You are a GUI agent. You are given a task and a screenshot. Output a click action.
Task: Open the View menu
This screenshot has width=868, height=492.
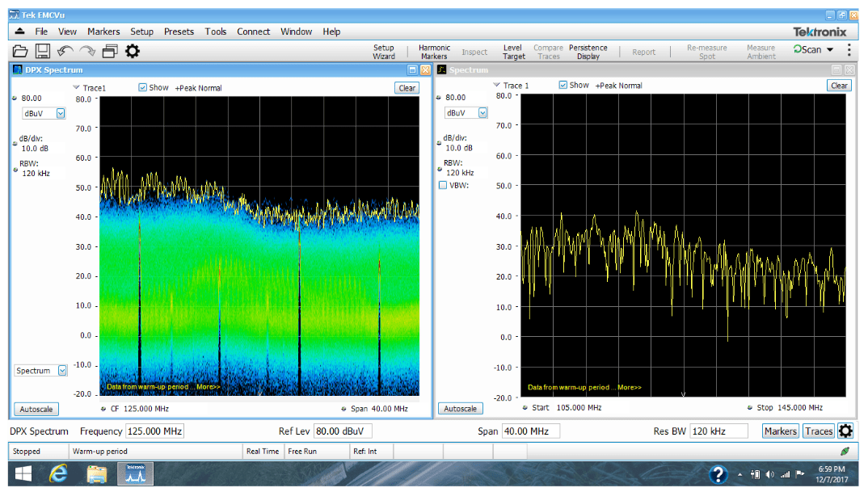(x=67, y=32)
